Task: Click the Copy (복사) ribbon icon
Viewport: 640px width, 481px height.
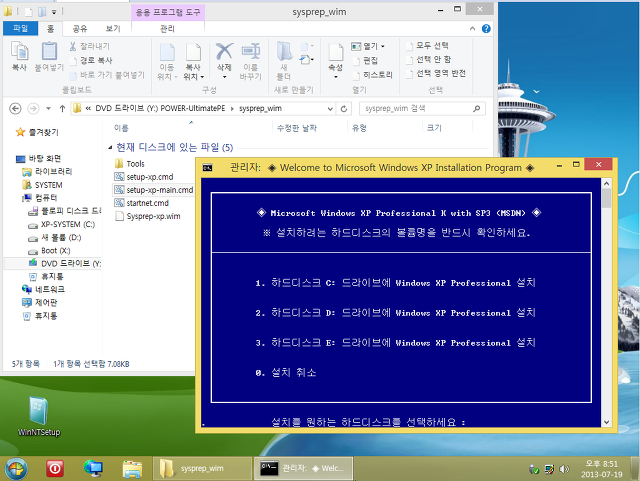Action: (19, 56)
